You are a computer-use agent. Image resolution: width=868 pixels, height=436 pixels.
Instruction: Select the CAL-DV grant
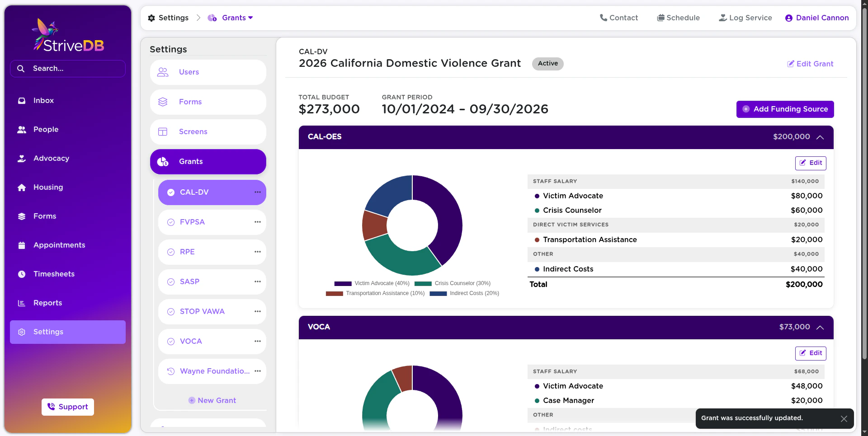pos(212,192)
